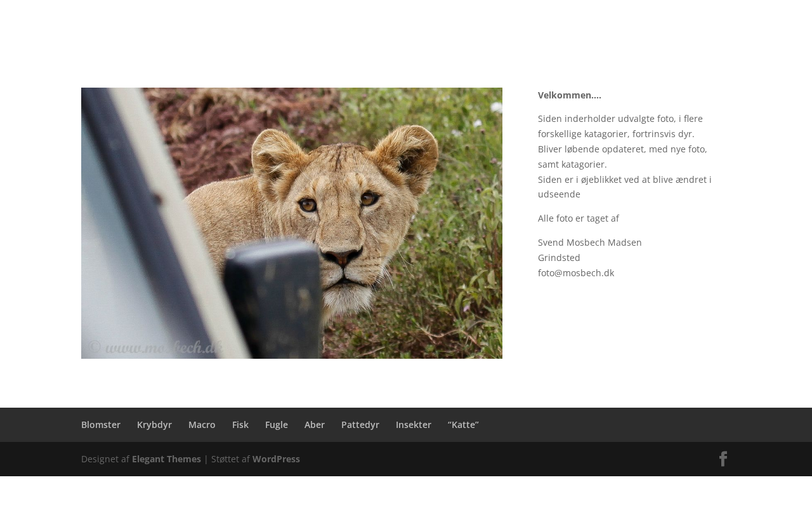Choose the Aber menu link
Viewport: 812px width, 508px height.
(315, 425)
